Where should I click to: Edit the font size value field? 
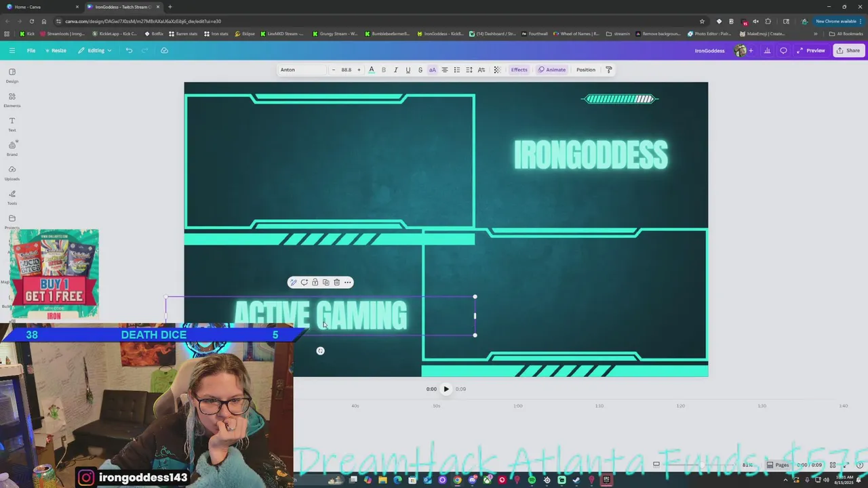[346, 70]
